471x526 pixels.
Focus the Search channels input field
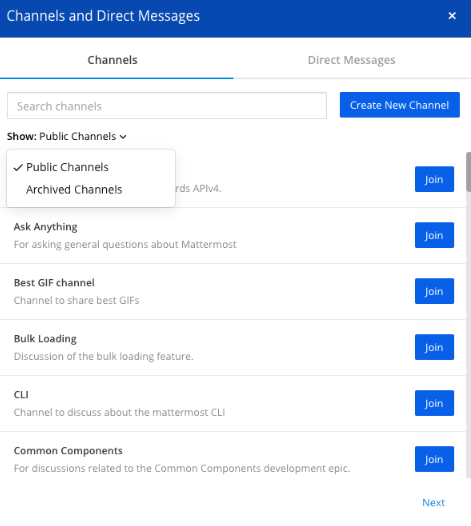pyautogui.click(x=167, y=106)
